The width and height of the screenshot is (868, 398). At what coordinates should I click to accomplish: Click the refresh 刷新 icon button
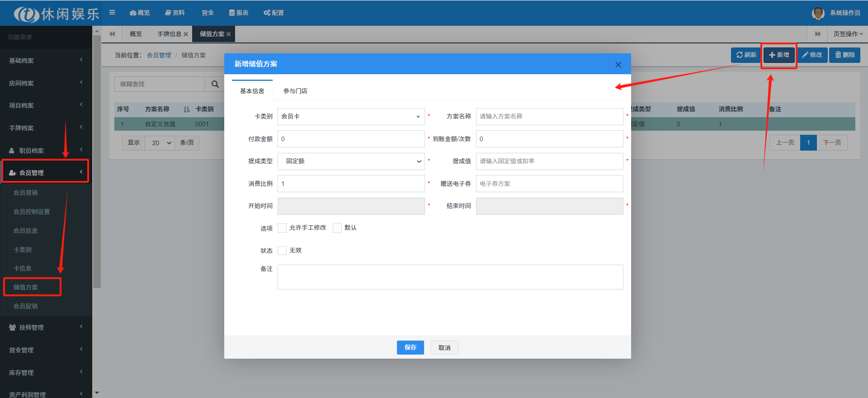click(746, 55)
